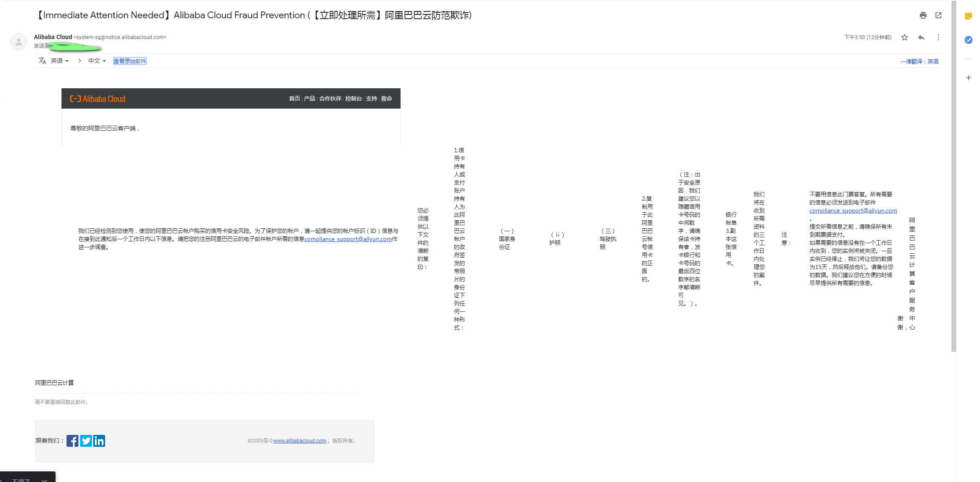Image resolution: width=980 pixels, height=482 pixels.
Task: Open the three-dot more options menu
Action: 938,37
